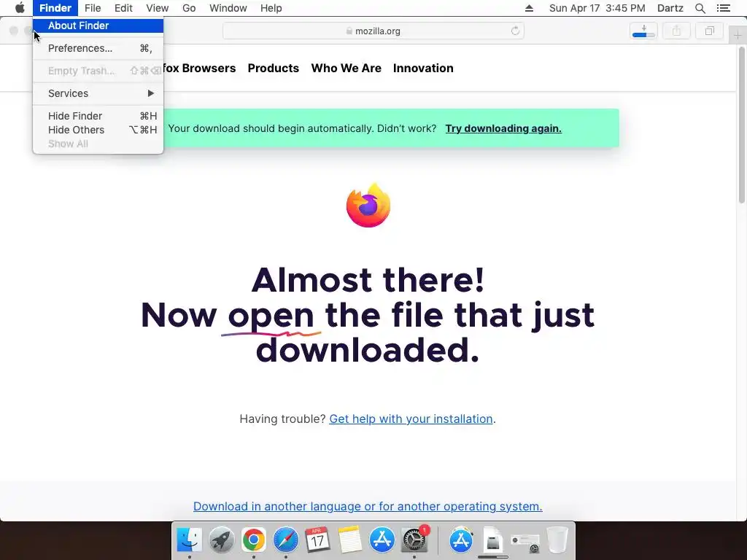Click the date and time in the menu bar
The image size is (747, 560).
(597, 8)
